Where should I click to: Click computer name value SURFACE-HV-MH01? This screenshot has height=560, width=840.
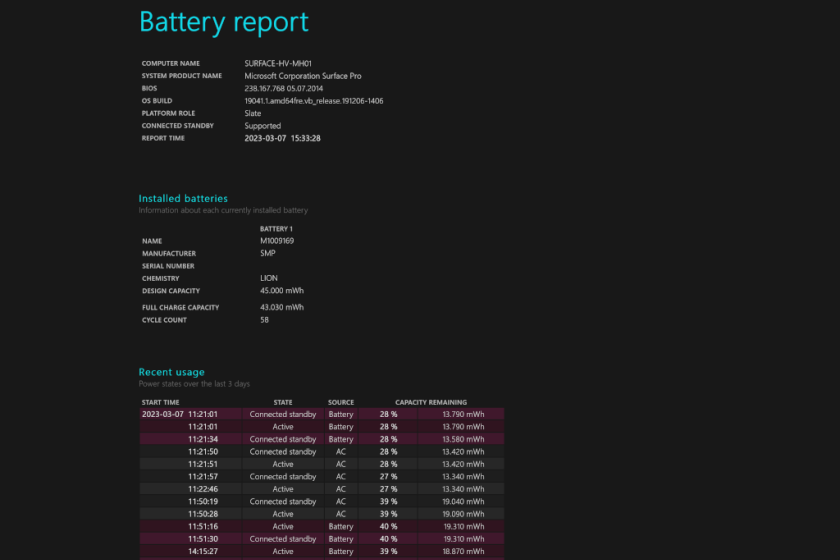coord(278,63)
